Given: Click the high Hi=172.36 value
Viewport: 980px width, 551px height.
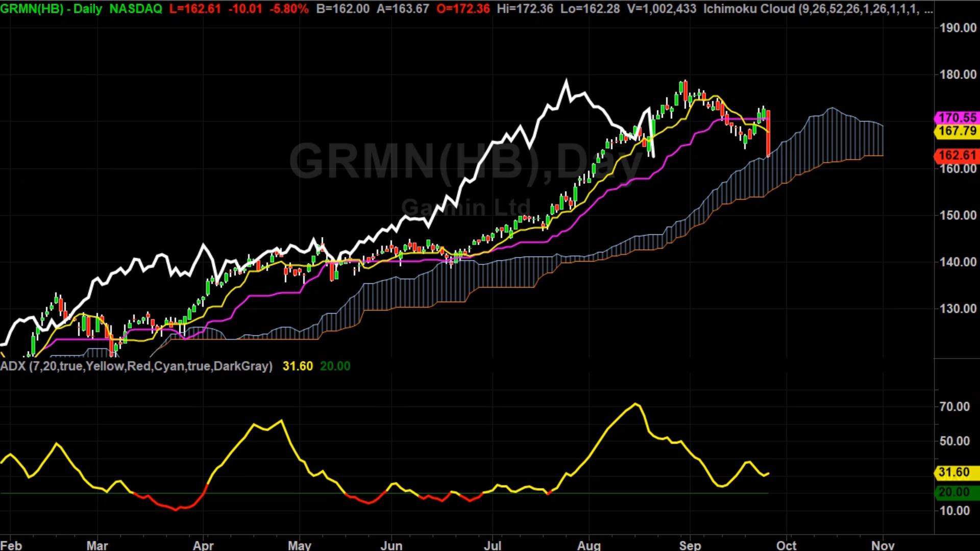Looking at the screenshot, I should (525, 9).
